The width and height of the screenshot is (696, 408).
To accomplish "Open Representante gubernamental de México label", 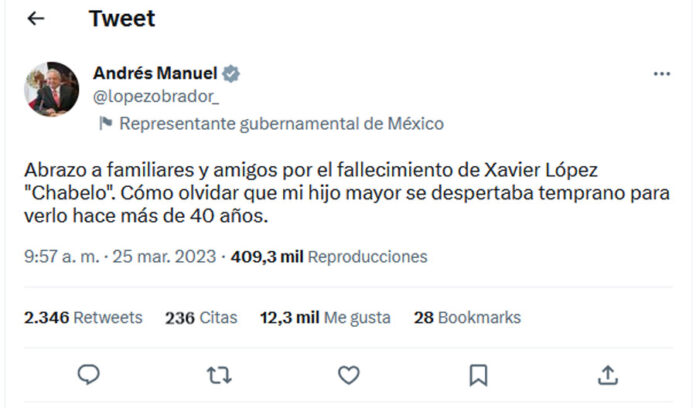I will click(x=281, y=123).
